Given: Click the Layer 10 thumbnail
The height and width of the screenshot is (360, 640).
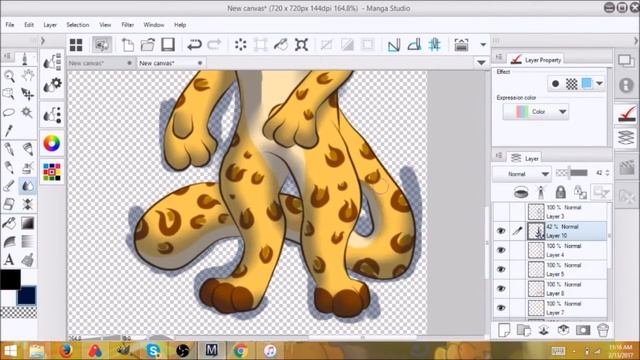Looking at the screenshot, I should 536,231.
